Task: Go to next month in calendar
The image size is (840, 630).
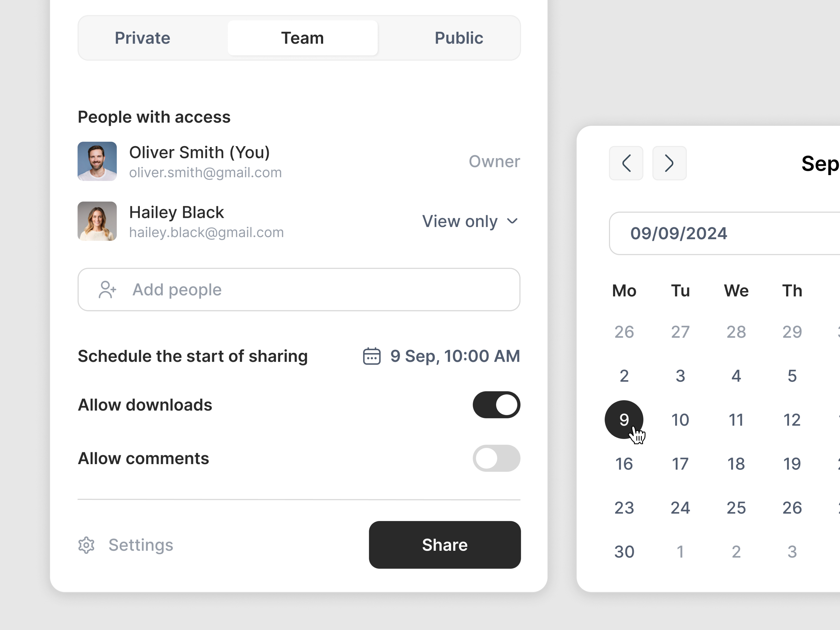Action: 669,163
